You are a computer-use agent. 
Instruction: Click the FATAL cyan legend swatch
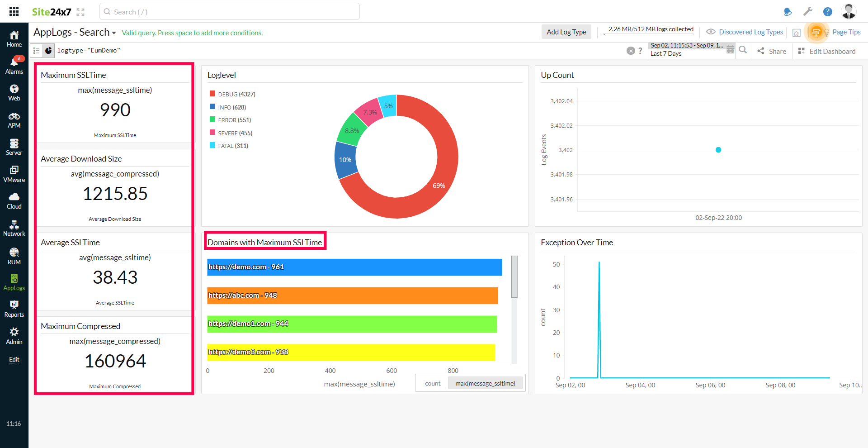click(212, 145)
